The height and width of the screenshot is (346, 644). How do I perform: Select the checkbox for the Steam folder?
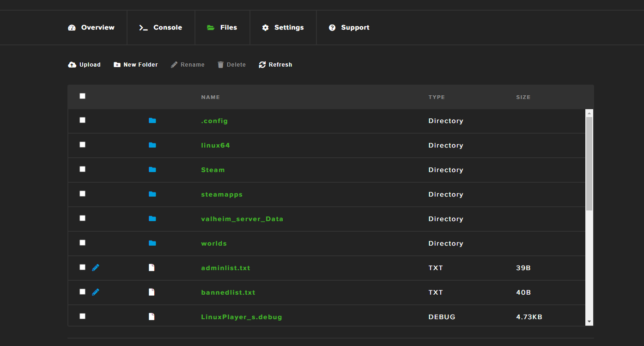click(x=82, y=169)
